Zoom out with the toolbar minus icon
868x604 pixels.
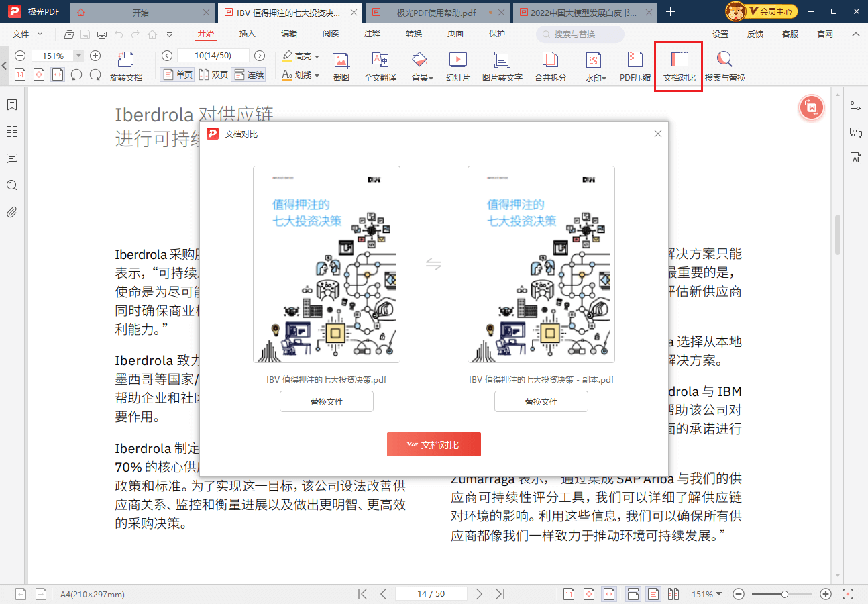pos(20,56)
